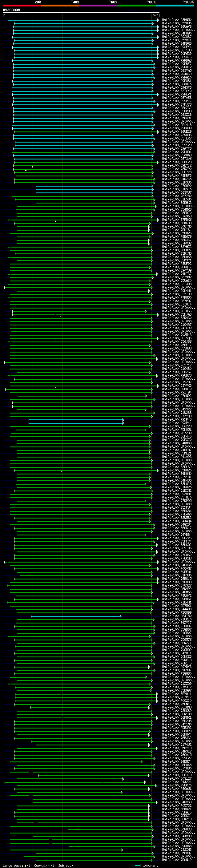197x868 pixels.
Task: Select the UniRef100_C9K4N1 label
Action: click(177, 291)
